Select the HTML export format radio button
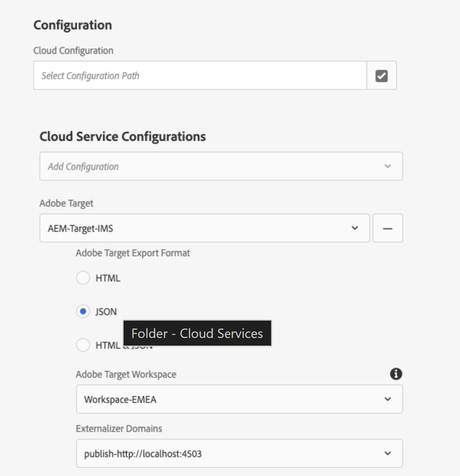The height and width of the screenshot is (476, 460). tap(83, 278)
